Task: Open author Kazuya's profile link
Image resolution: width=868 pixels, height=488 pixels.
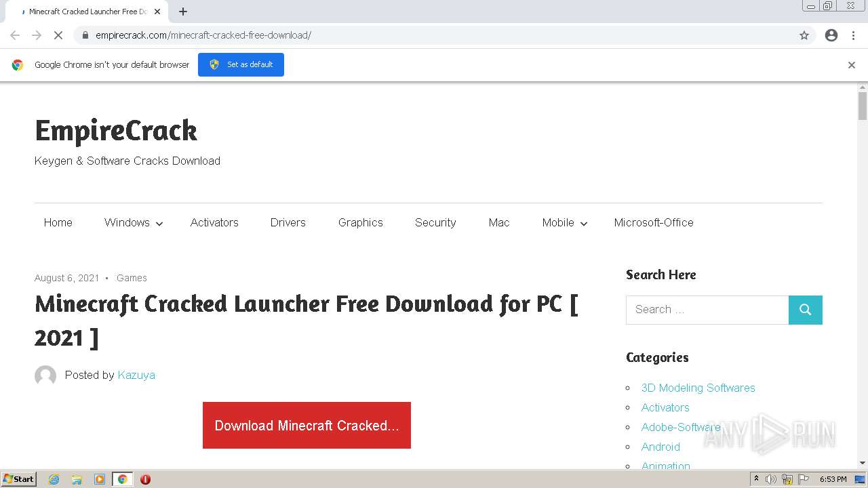Action: pos(136,375)
